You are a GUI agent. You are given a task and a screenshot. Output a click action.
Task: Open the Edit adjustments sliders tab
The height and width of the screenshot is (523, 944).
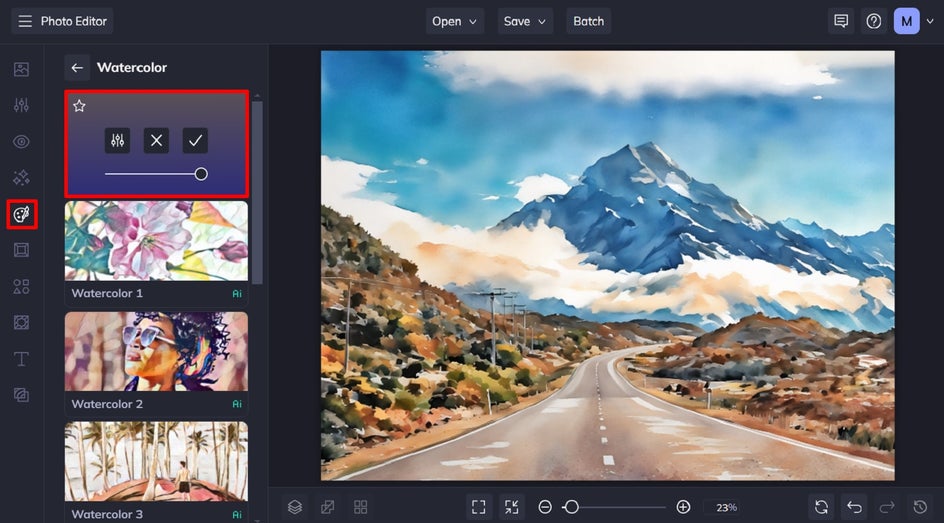pos(21,105)
